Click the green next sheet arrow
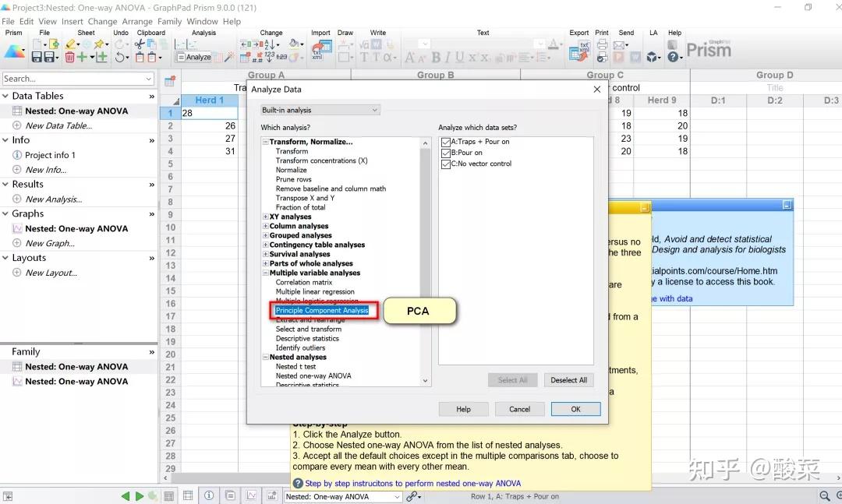The height and width of the screenshot is (504, 842). coord(139,496)
